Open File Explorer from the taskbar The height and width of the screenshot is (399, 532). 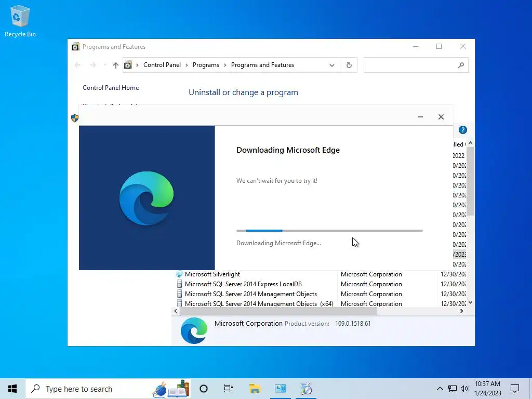click(255, 389)
